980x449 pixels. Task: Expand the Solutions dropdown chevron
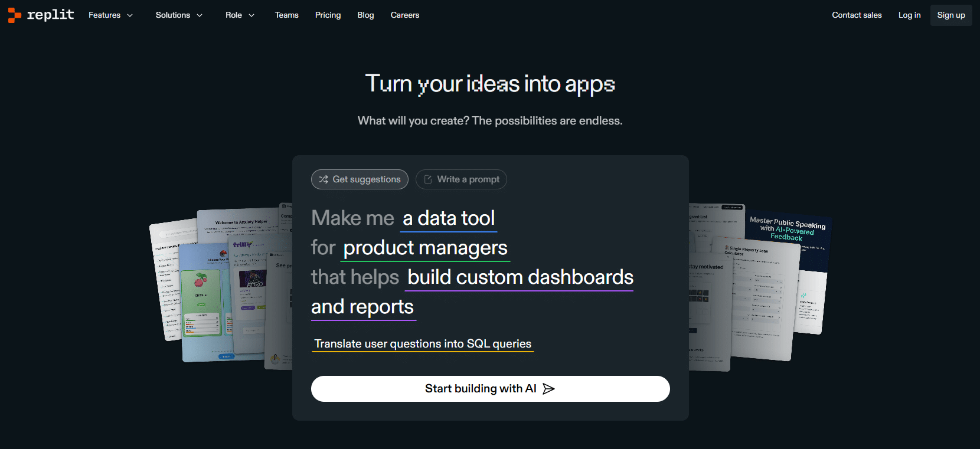[x=200, y=15]
